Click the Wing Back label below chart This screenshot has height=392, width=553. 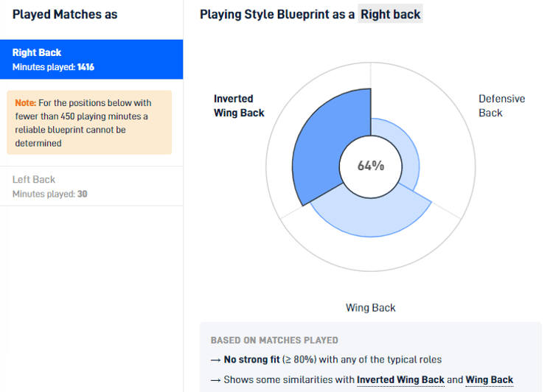(x=371, y=307)
